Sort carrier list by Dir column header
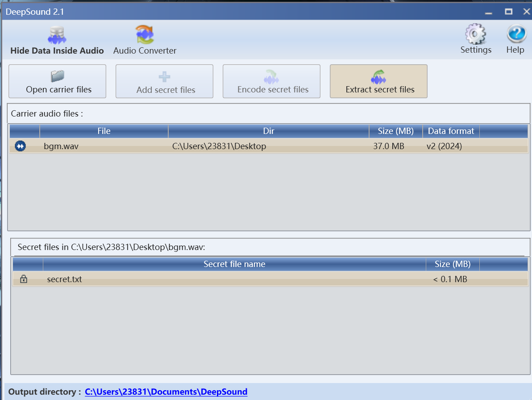532x400 pixels. coord(269,131)
